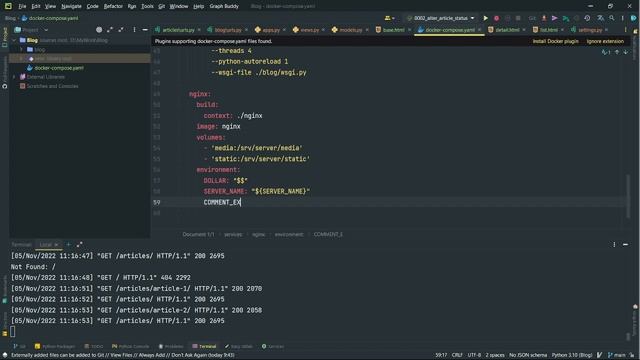
Task: Click the purple arrow icon in the run toolbar
Action: pos(554,18)
